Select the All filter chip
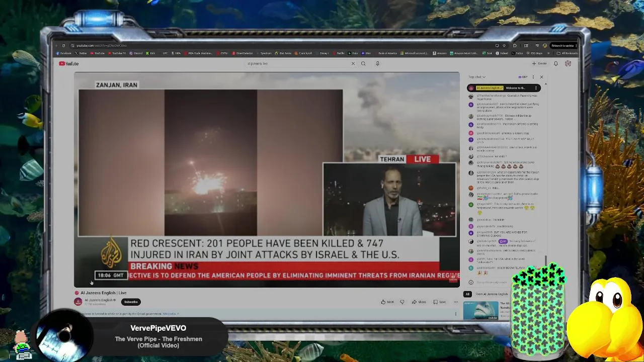Viewport: 644px width, 362px height. 467,294
